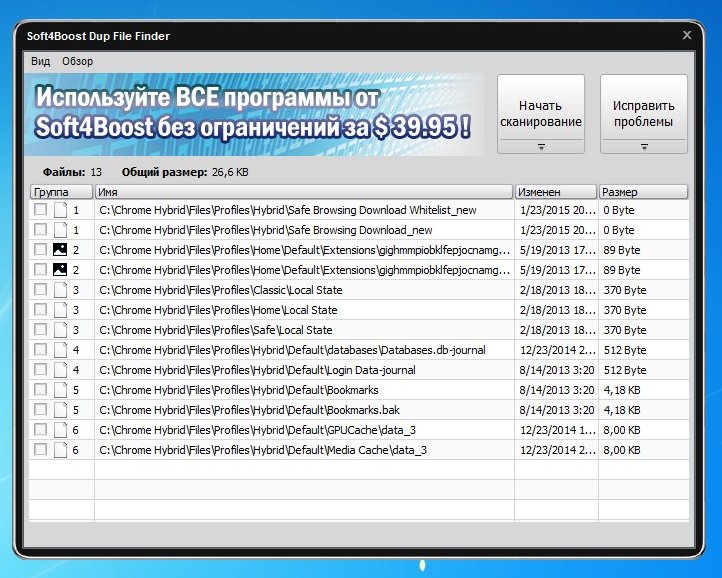Select path ending Safe Browsing Download Whitelist_new
The width and height of the screenshot is (722, 578).
288,210
